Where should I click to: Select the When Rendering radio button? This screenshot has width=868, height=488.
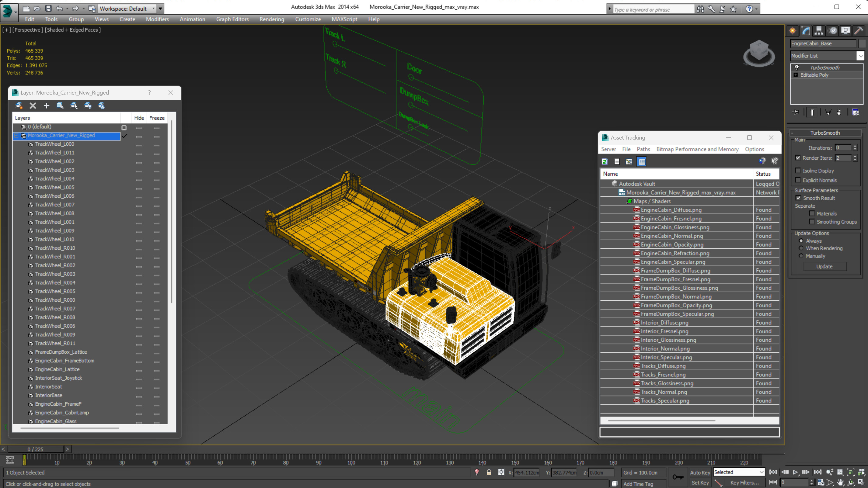pos(801,248)
